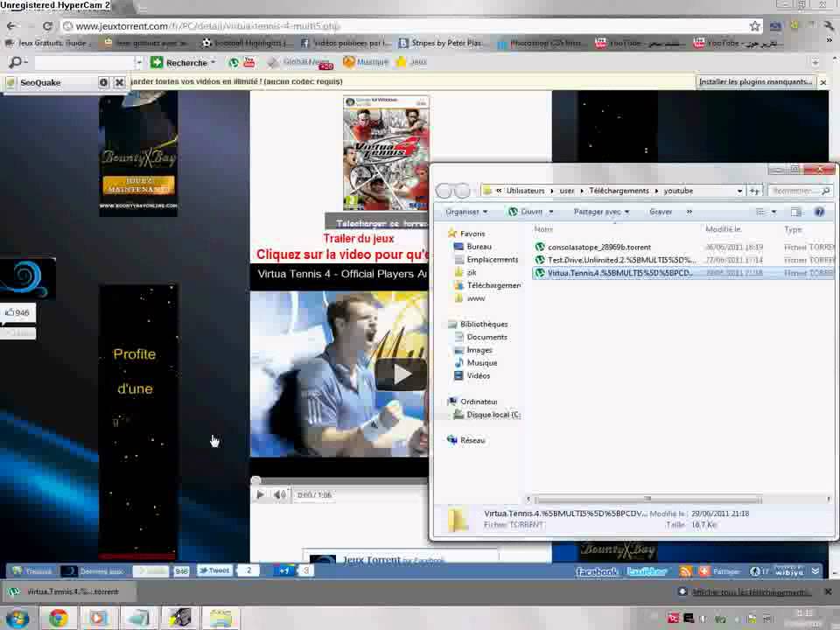The height and width of the screenshot is (630, 840).
Task: Open the Chrome wrench menu
Action: point(829,25)
